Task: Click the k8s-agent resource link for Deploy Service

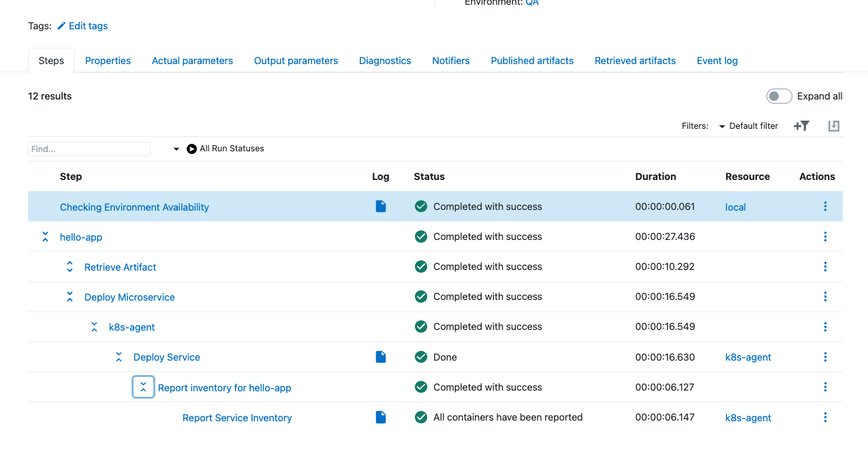Action: pos(748,357)
